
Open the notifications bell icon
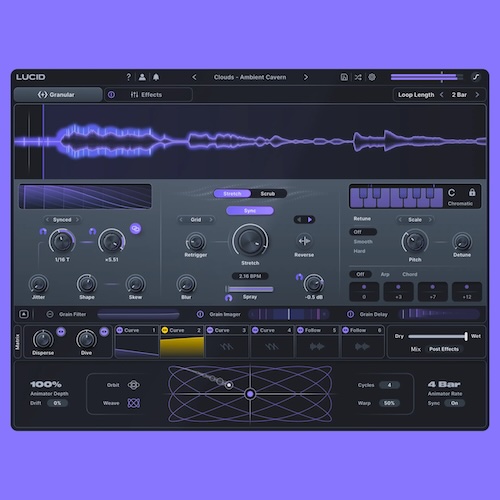(156, 77)
